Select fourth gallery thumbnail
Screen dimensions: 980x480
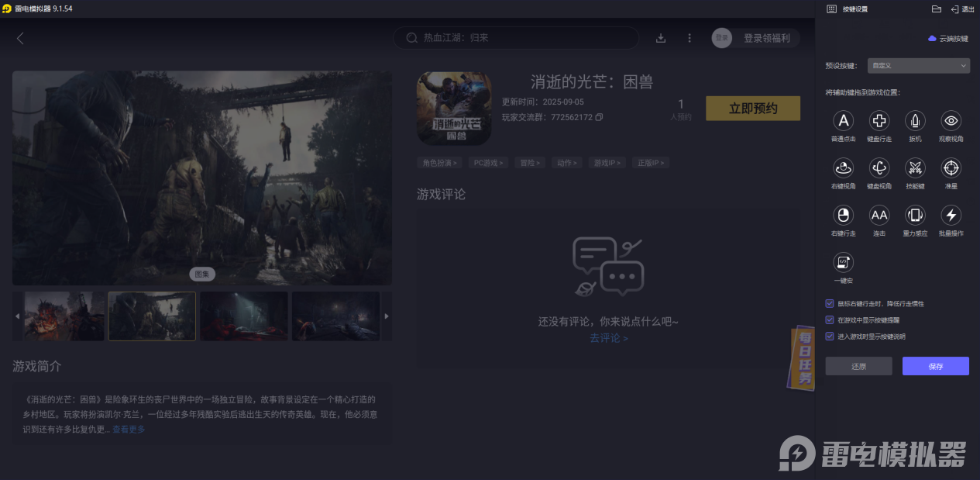pos(335,316)
